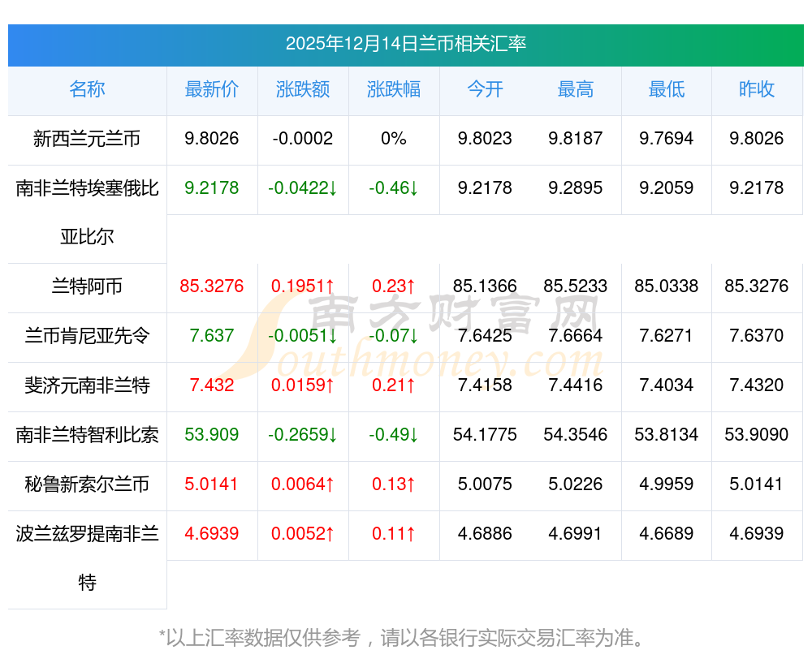812x663 pixels.
Task: Select the 秘鲁新索尔兰币 row name
Action: click(87, 484)
